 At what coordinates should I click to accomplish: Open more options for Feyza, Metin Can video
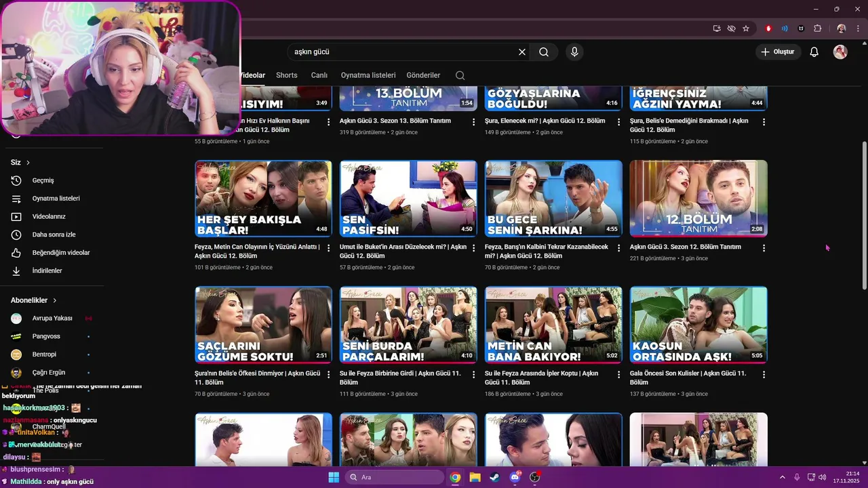(x=329, y=248)
